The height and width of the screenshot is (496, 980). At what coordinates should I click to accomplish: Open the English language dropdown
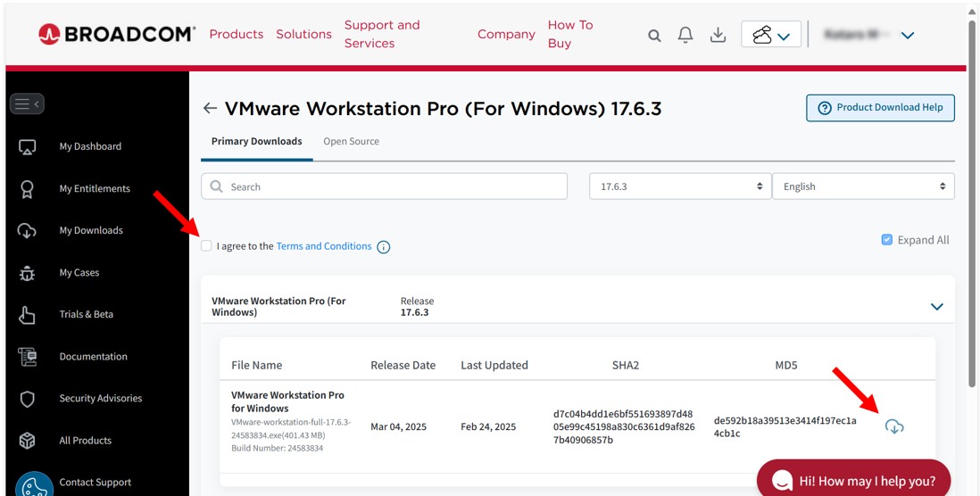[863, 186]
